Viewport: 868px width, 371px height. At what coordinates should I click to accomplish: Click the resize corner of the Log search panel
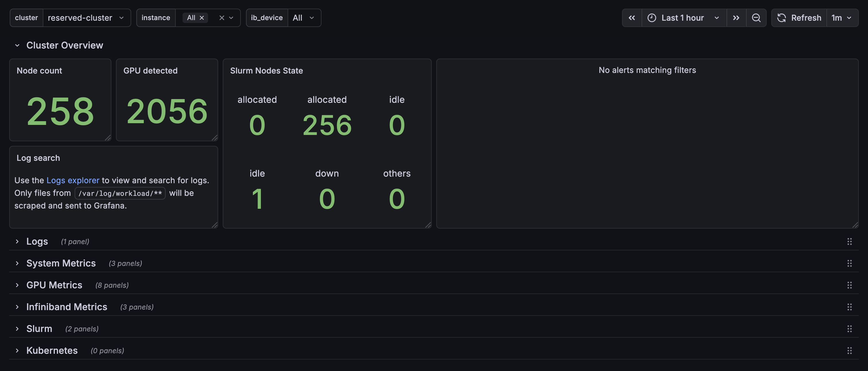point(215,226)
